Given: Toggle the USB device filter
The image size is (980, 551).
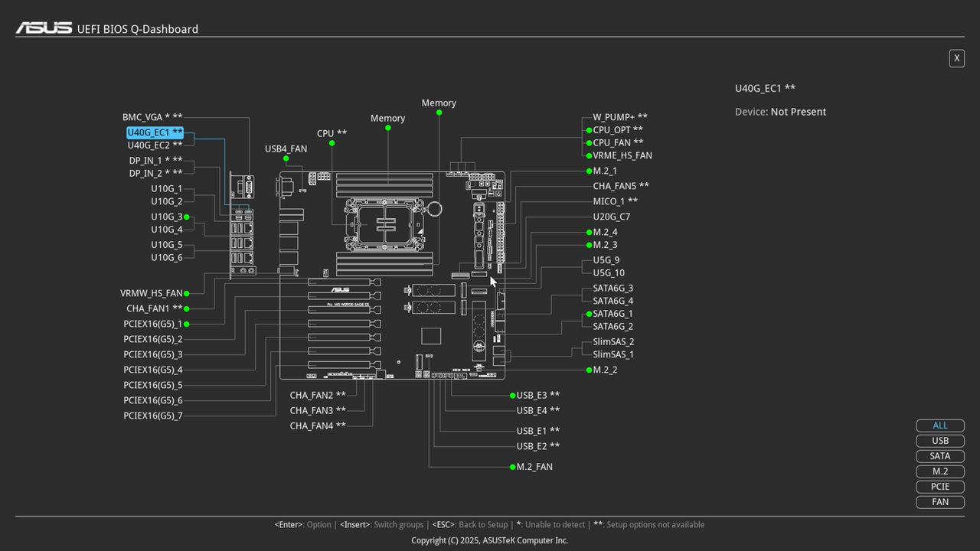Looking at the screenshot, I should [x=939, y=440].
